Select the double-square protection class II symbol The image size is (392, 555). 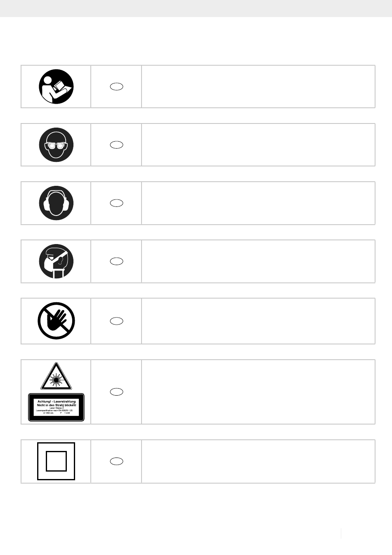(x=56, y=461)
